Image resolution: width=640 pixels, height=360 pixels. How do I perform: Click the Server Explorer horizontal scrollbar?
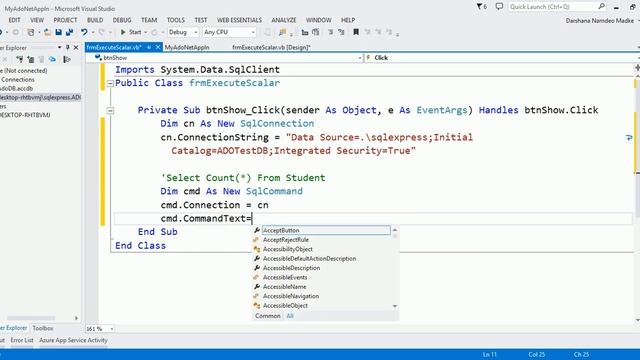tap(31, 318)
